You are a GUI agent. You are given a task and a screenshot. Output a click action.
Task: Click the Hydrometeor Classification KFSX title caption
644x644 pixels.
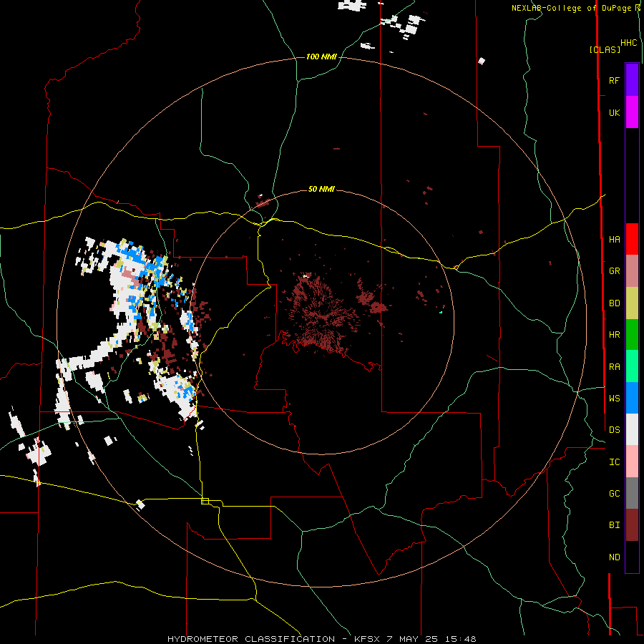tap(321, 639)
